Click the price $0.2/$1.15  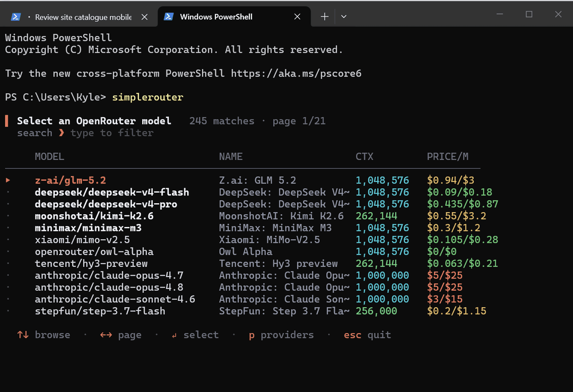click(x=456, y=311)
